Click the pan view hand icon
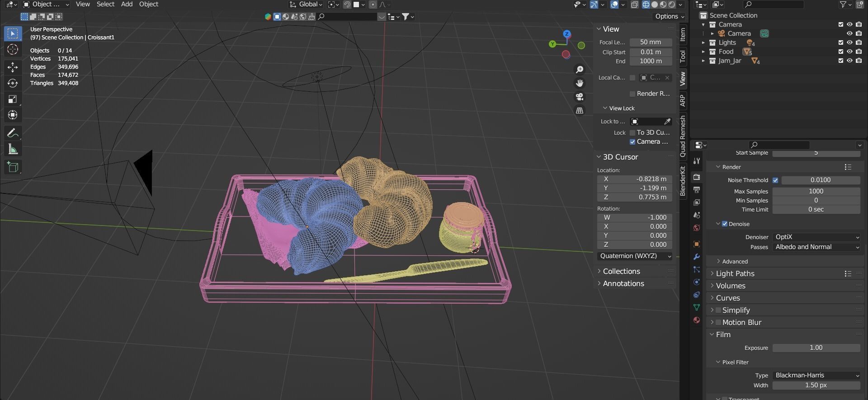 580,83
